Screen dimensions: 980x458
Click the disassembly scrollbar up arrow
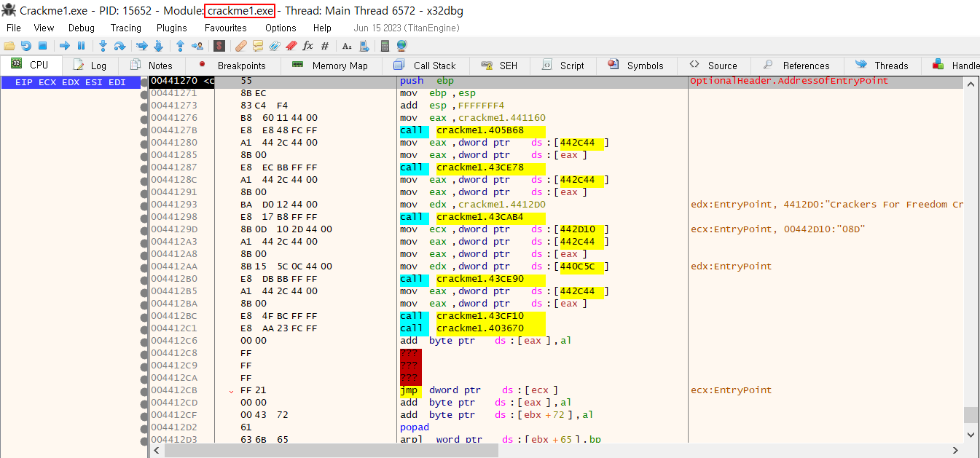[971, 82]
